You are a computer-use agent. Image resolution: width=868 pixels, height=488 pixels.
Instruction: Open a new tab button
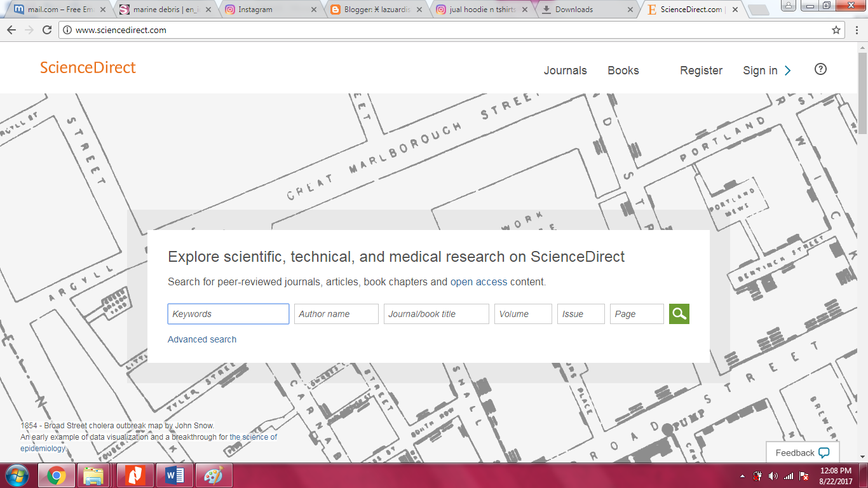point(758,10)
